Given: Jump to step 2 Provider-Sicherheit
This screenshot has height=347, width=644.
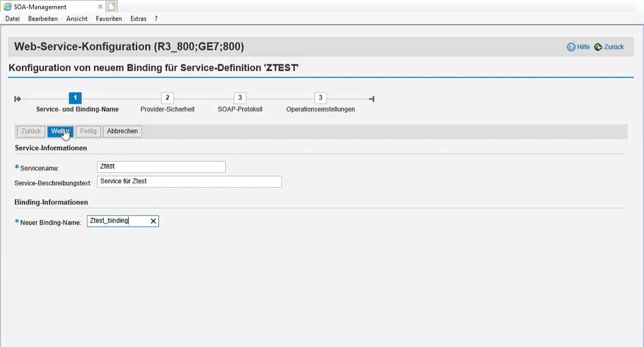Looking at the screenshot, I should pyautogui.click(x=167, y=98).
